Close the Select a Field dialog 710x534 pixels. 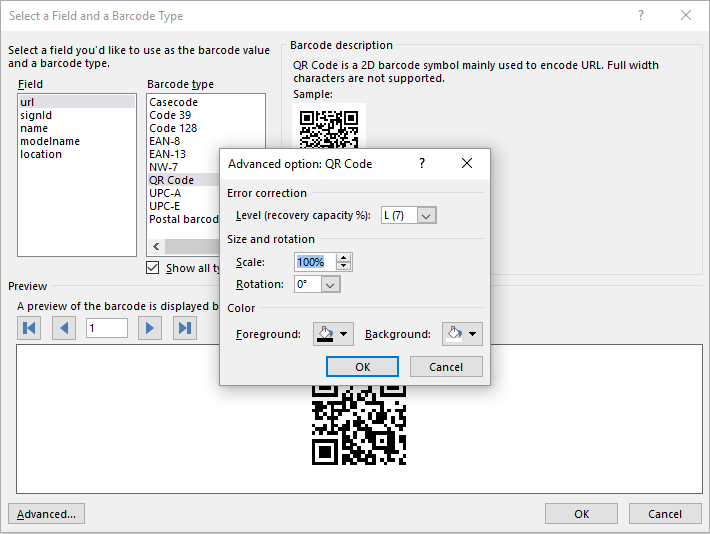[686, 15]
